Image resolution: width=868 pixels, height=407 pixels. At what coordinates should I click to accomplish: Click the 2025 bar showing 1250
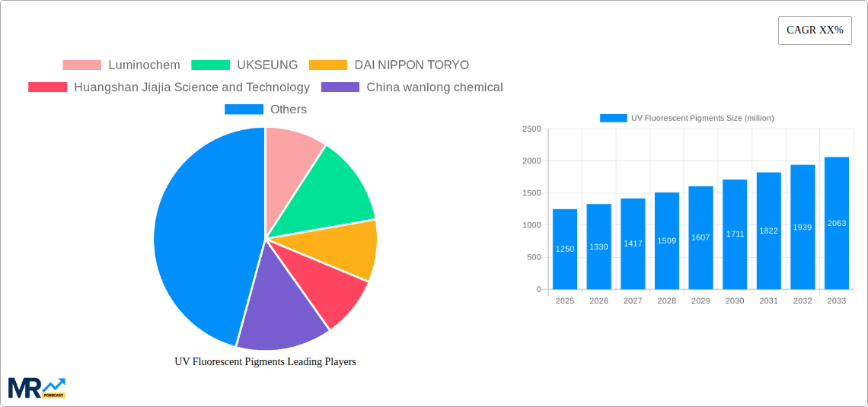(x=565, y=250)
